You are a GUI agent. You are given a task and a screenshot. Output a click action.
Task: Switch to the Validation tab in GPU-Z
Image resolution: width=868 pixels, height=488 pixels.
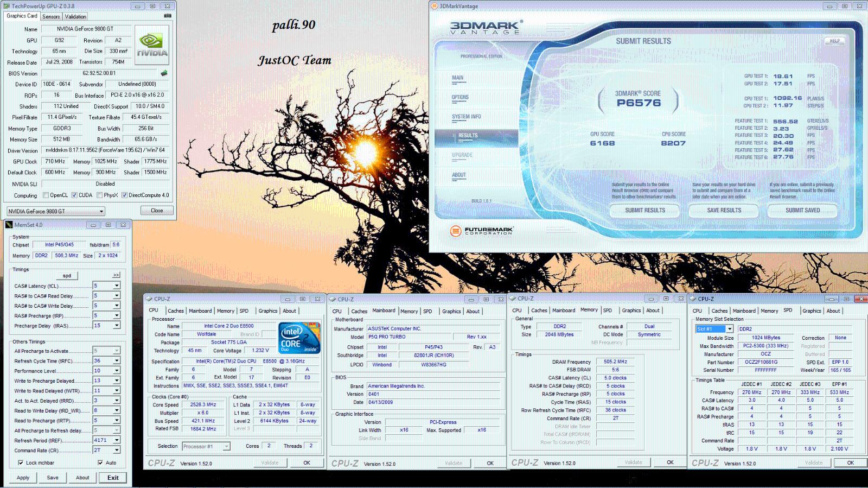(x=75, y=17)
